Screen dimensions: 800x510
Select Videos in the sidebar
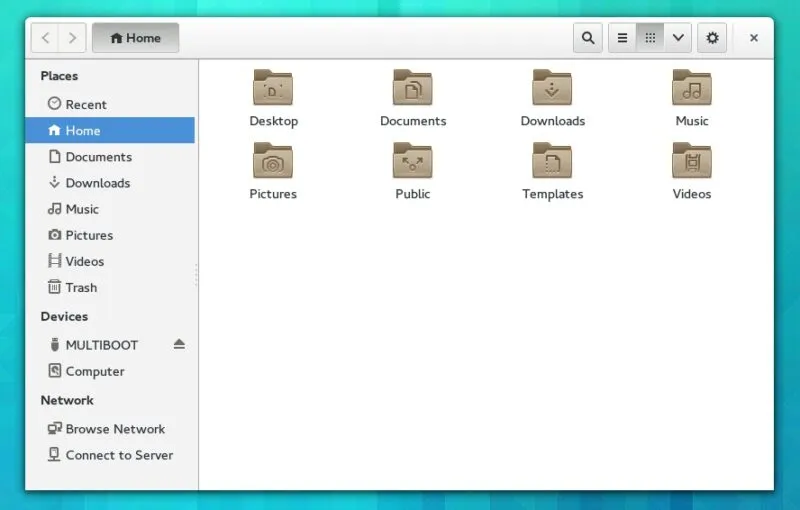110,261
